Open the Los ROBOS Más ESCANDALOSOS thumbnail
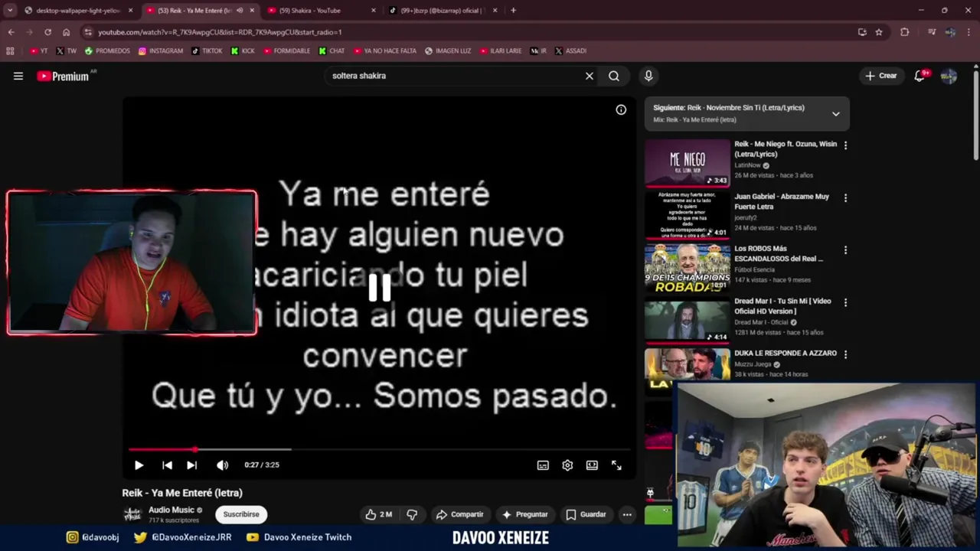 688,268
